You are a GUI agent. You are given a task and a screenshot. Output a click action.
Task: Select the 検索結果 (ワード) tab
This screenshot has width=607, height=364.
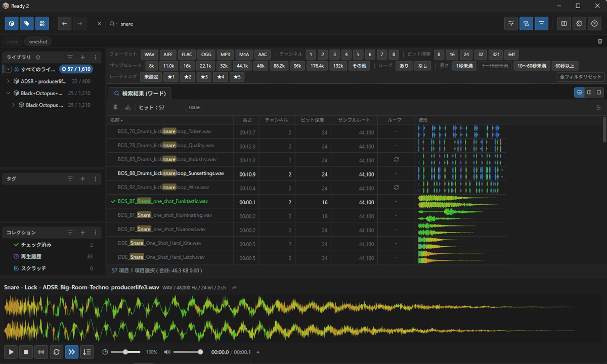(x=140, y=94)
